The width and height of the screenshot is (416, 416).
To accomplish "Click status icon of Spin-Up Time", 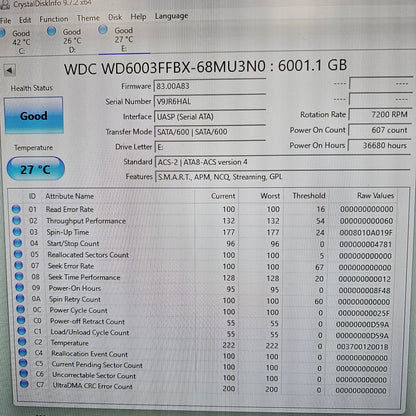I will 17,232.
